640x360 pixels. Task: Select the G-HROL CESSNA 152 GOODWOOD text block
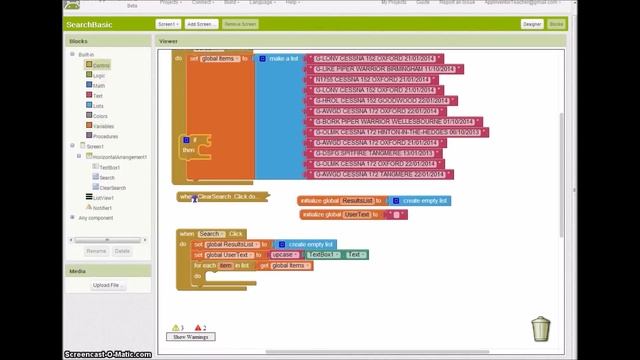(x=382, y=101)
